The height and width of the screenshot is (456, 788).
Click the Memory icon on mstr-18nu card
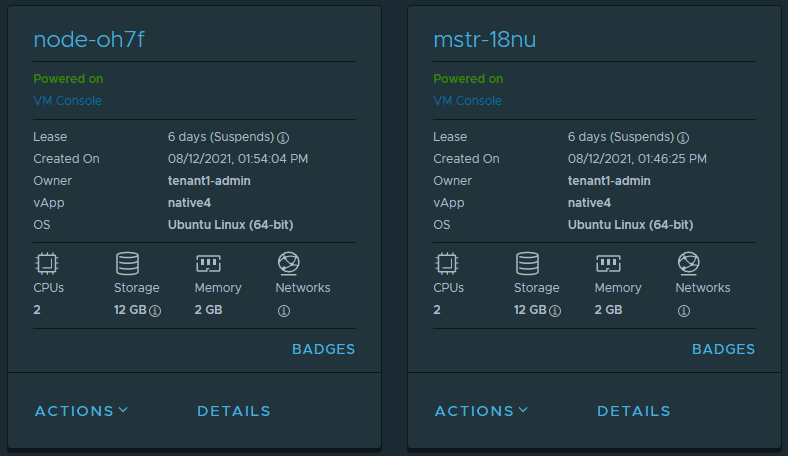coord(608,263)
